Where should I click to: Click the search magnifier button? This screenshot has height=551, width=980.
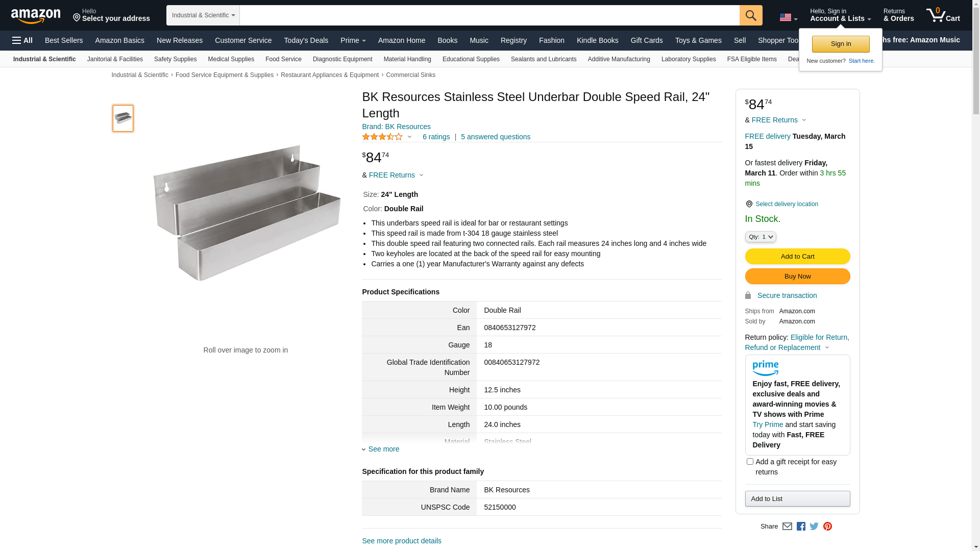click(x=750, y=15)
